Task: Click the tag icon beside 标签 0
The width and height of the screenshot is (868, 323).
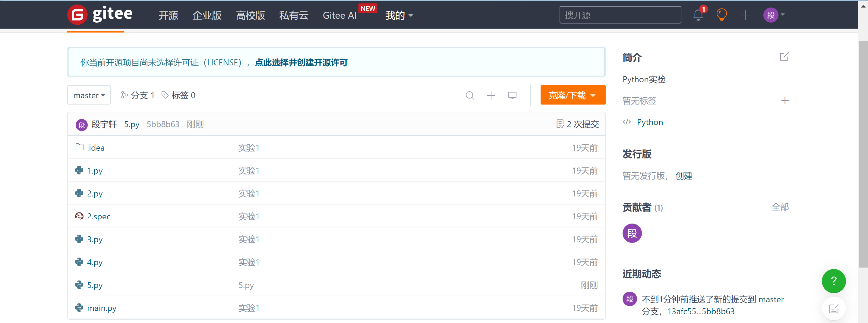Action: tap(165, 95)
